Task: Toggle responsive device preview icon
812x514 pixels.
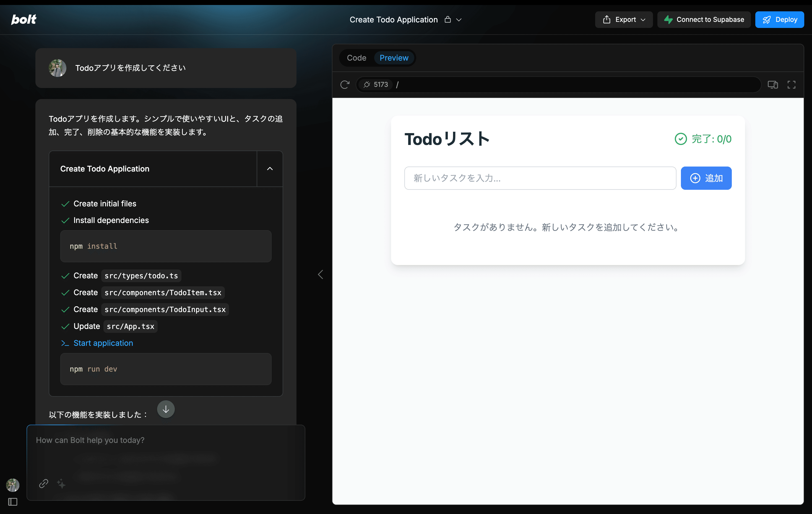Action: [772, 84]
